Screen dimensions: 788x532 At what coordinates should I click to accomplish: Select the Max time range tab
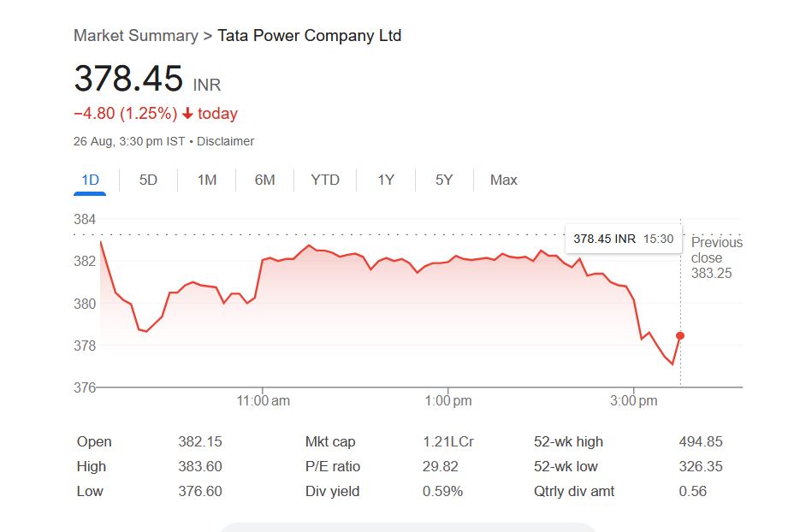coord(503,180)
